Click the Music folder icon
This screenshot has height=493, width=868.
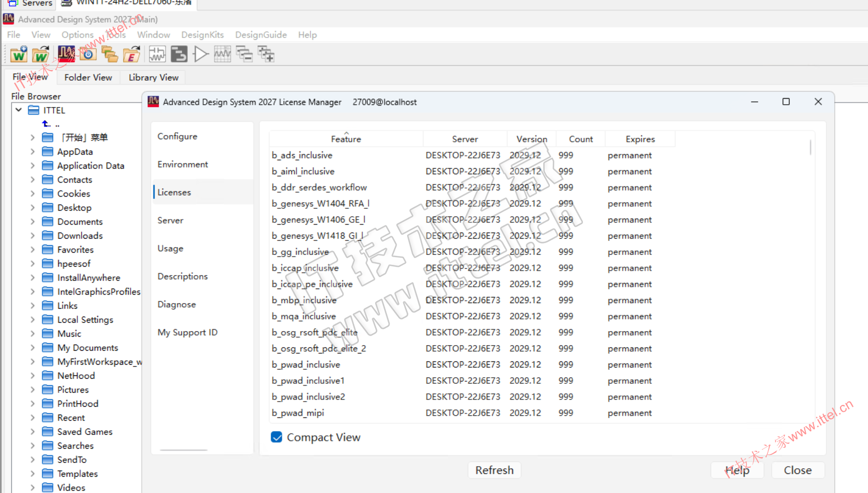click(x=48, y=333)
